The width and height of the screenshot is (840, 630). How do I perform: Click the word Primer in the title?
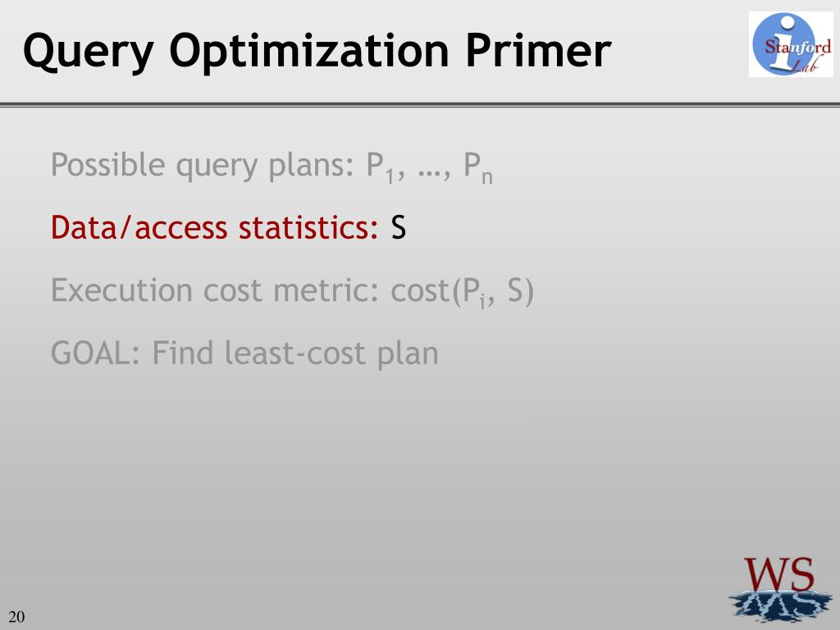(x=538, y=50)
